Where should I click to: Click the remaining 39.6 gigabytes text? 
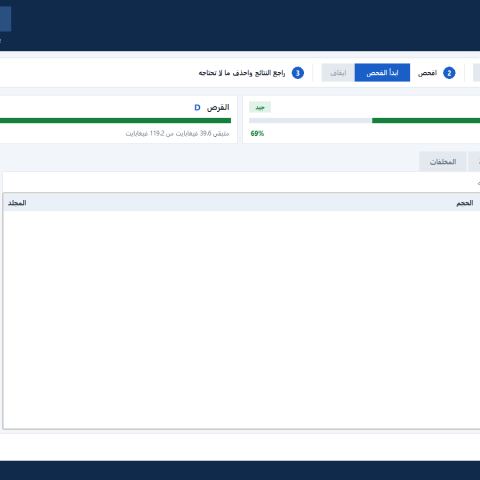point(177,133)
